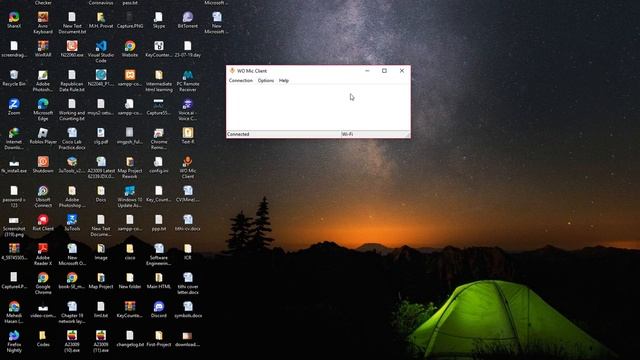
Task: Select the A23009 (10).exe icon
Action: 72,342
